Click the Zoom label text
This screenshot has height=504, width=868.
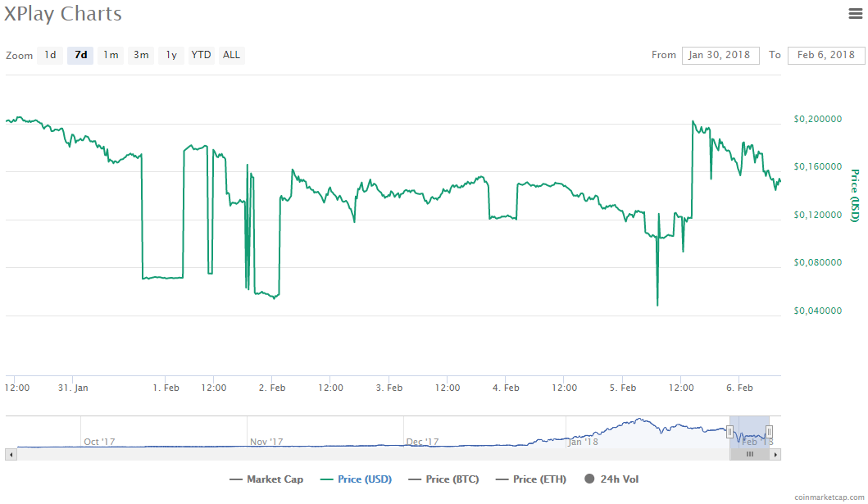pos(20,56)
